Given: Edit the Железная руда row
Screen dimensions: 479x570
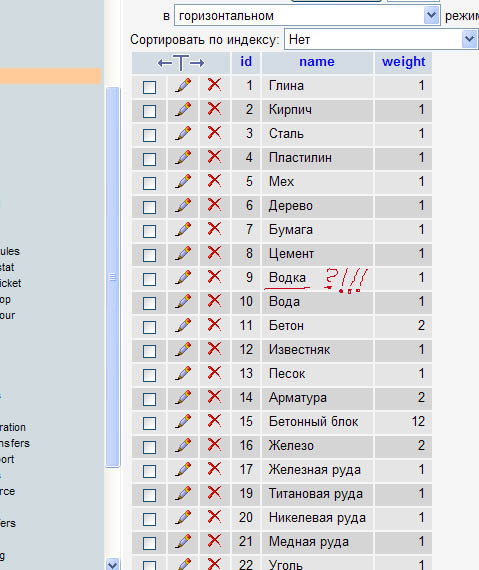Looking at the screenshot, I should point(182,469).
